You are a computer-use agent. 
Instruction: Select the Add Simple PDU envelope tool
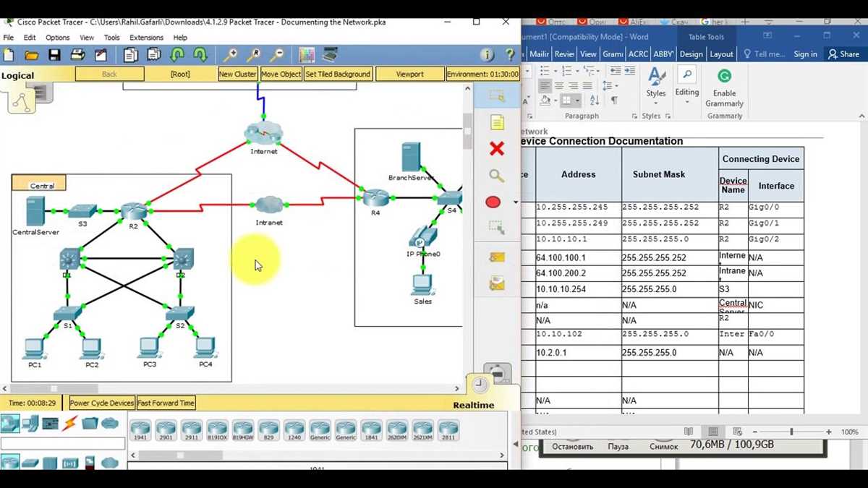[x=496, y=257]
